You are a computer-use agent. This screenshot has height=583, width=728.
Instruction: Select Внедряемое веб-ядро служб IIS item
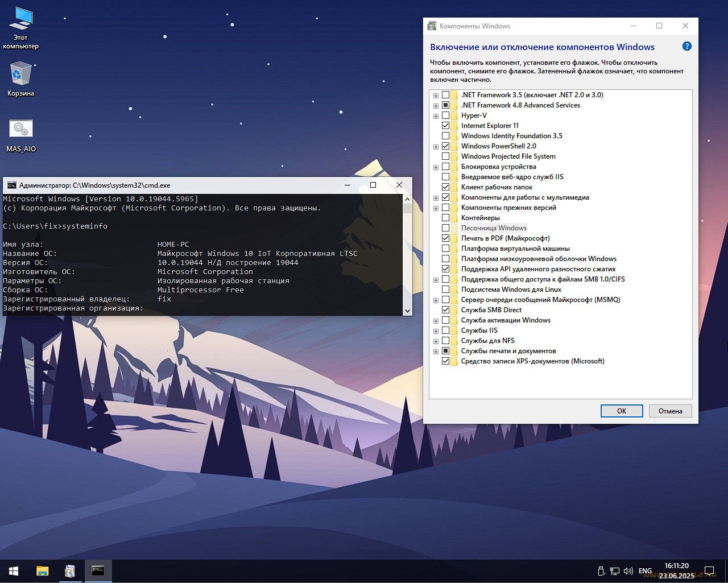point(512,177)
